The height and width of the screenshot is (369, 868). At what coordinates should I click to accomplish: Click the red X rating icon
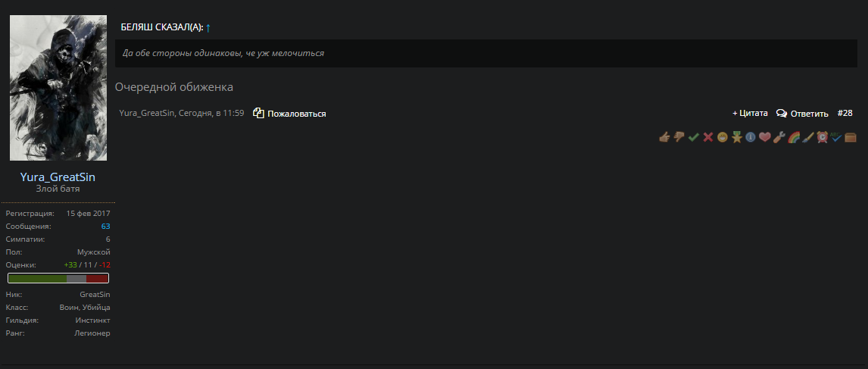(x=707, y=137)
